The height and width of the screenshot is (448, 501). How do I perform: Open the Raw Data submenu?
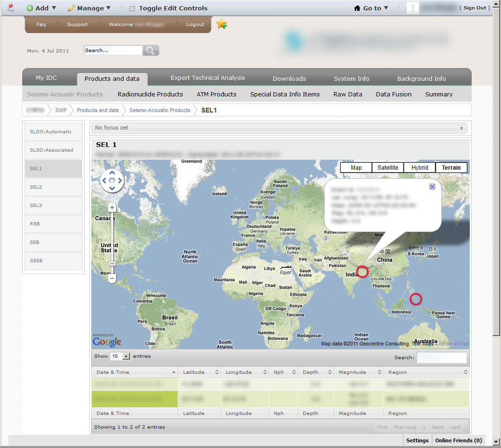click(348, 95)
